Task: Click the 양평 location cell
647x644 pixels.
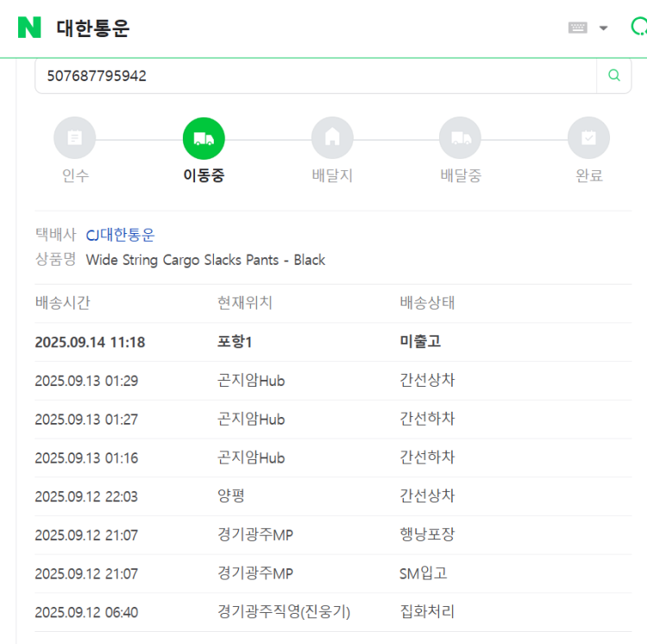Action: (x=231, y=496)
